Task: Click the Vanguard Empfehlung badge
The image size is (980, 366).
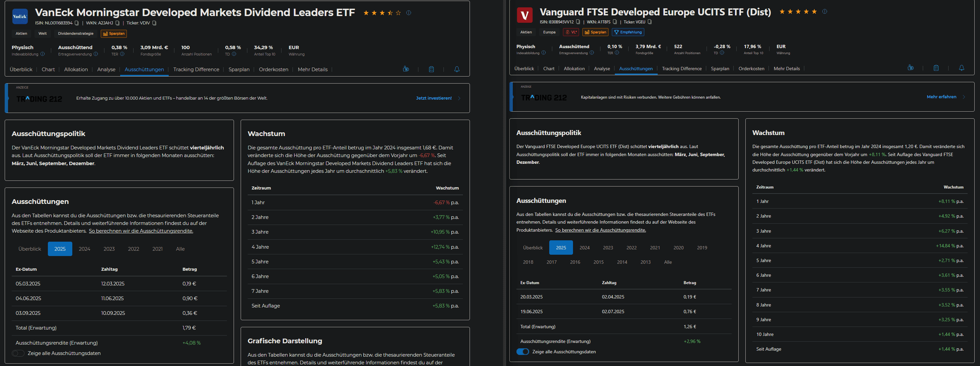Action: [x=628, y=32]
